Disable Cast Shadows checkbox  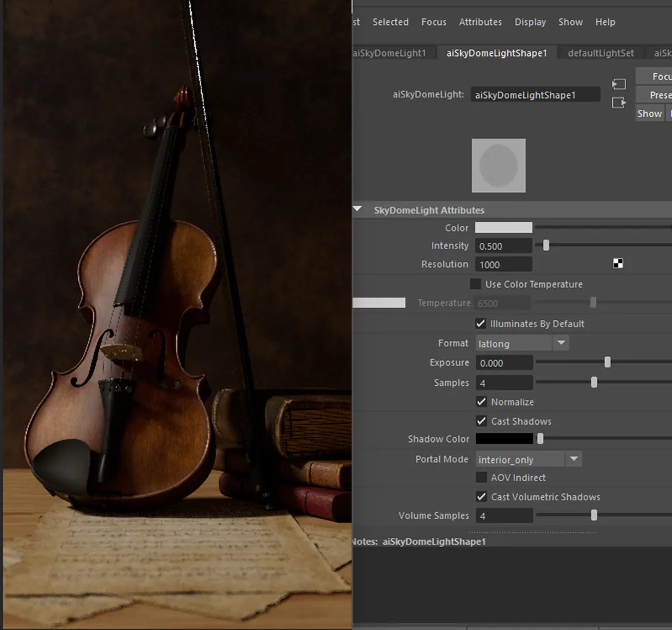click(x=481, y=421)
